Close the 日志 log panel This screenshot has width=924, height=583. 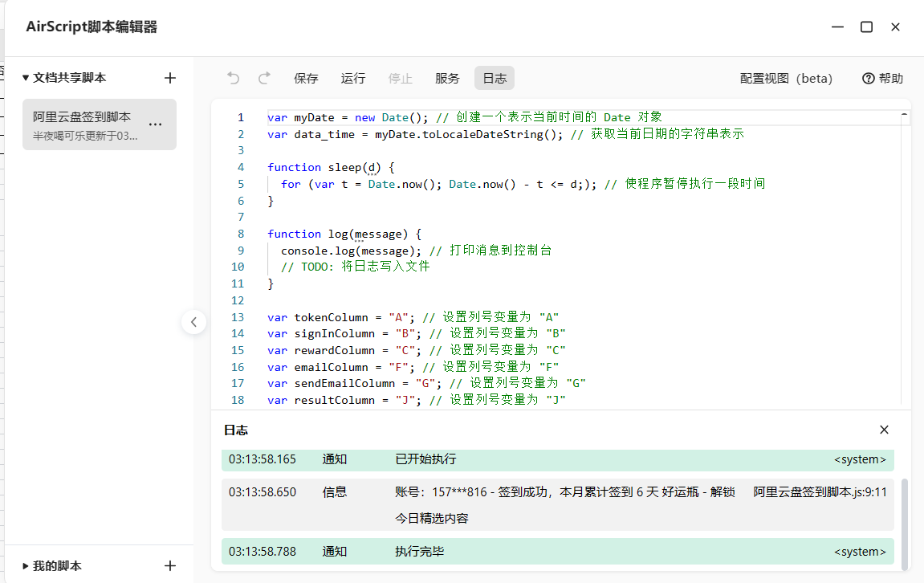pos(884,430)
